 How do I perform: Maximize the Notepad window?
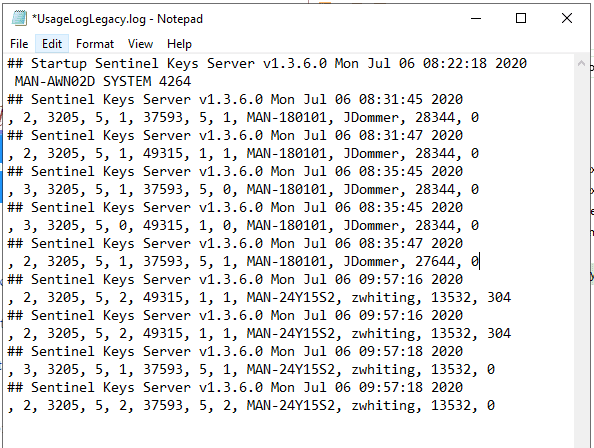pos(521,18)
